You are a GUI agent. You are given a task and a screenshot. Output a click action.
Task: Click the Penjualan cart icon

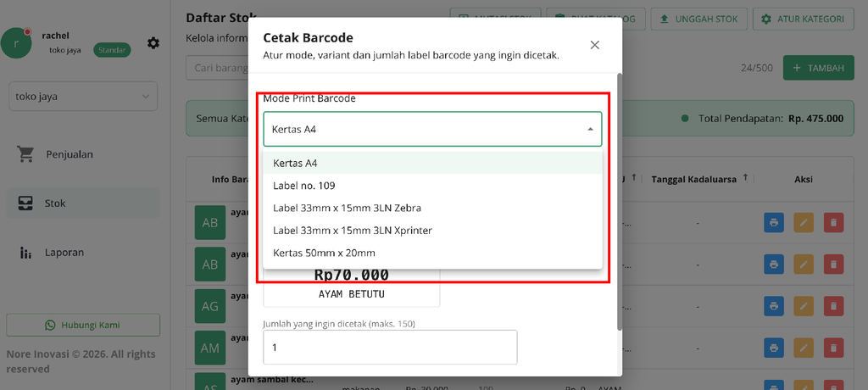point(25,154)
